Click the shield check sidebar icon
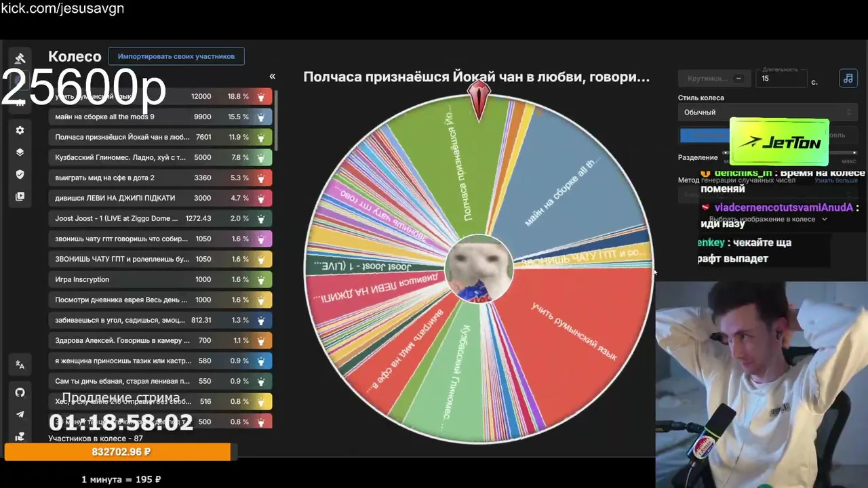 click(20, 174)
